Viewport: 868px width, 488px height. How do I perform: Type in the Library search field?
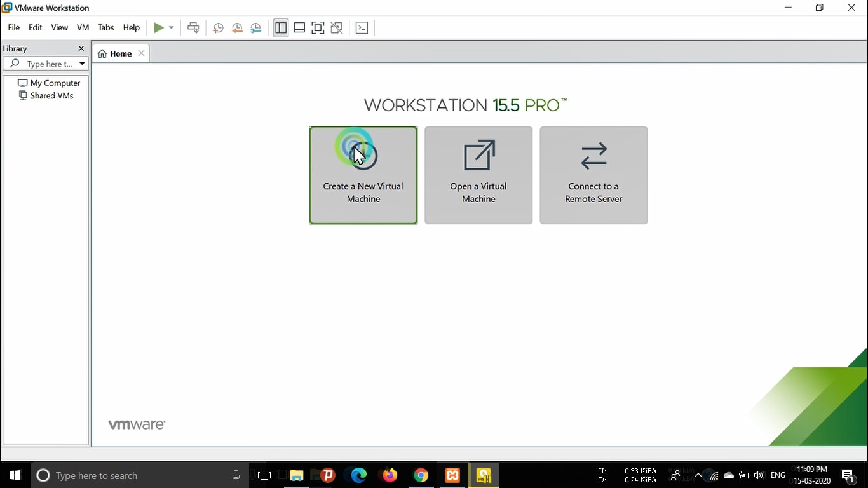point(48,64)
